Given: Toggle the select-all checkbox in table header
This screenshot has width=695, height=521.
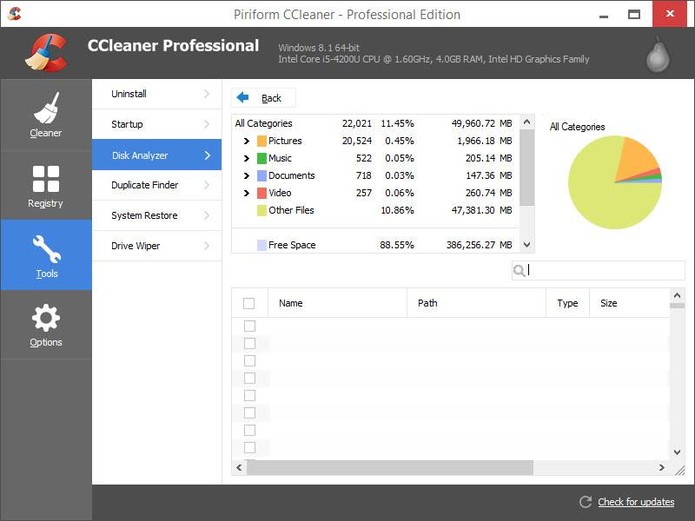Looking at the screenshot, I should pyautogui.click(x=249, y=303).
